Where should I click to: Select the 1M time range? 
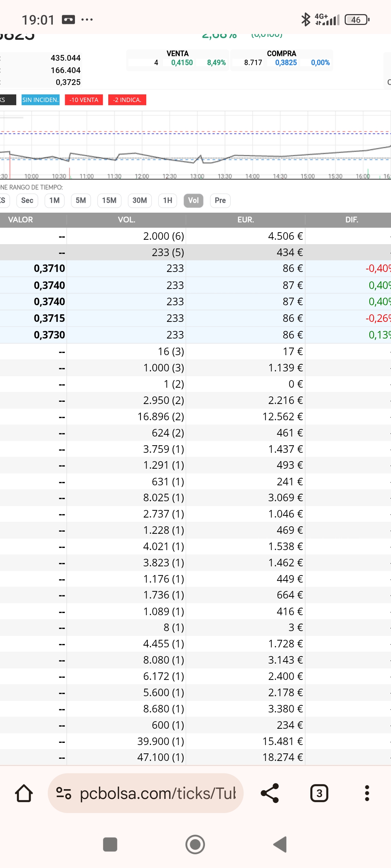[54, 200]
